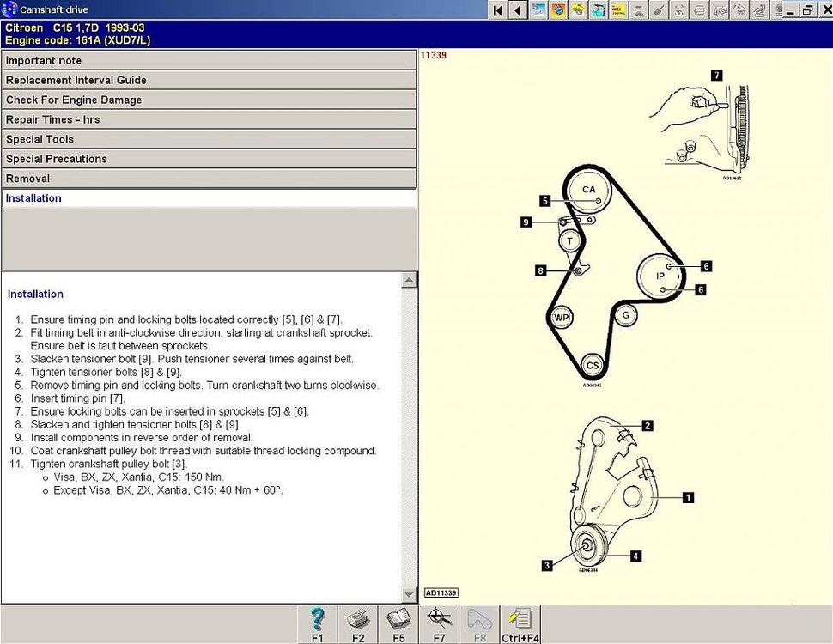Expand the Repair Times - hrs section
This screenshot has width=833, height=644.
209,119
